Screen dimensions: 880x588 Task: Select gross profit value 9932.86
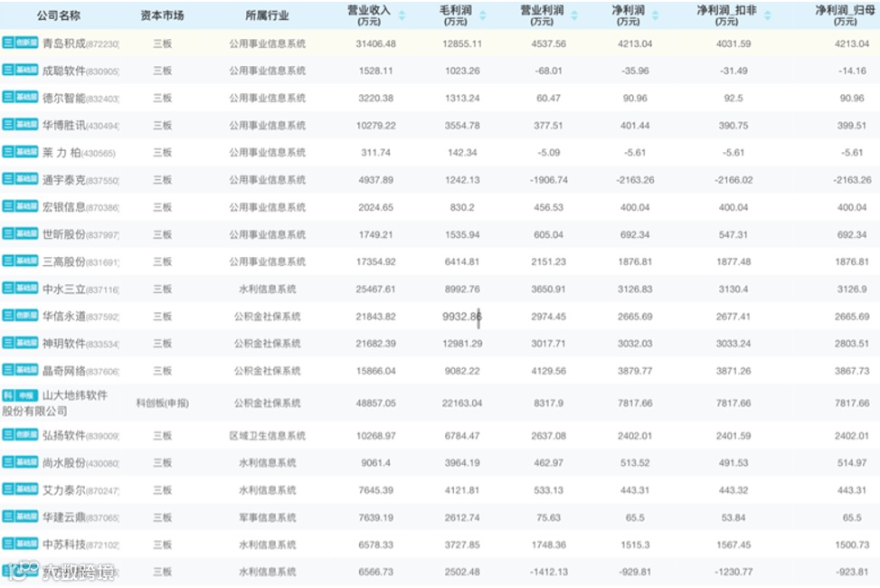coord(462,317)
